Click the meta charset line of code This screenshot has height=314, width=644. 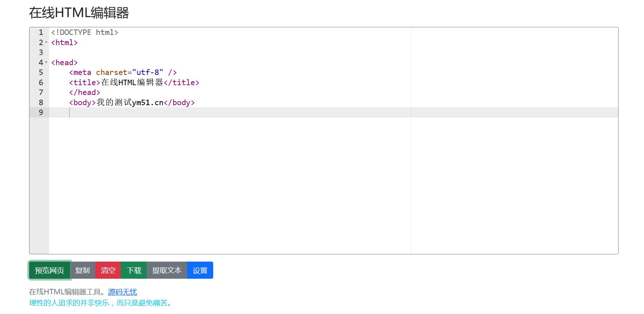123,72
